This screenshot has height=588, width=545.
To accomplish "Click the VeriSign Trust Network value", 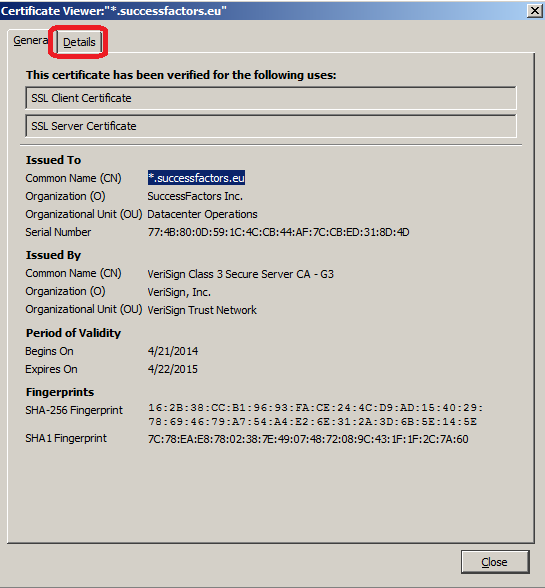I will [x=202, y=310].
